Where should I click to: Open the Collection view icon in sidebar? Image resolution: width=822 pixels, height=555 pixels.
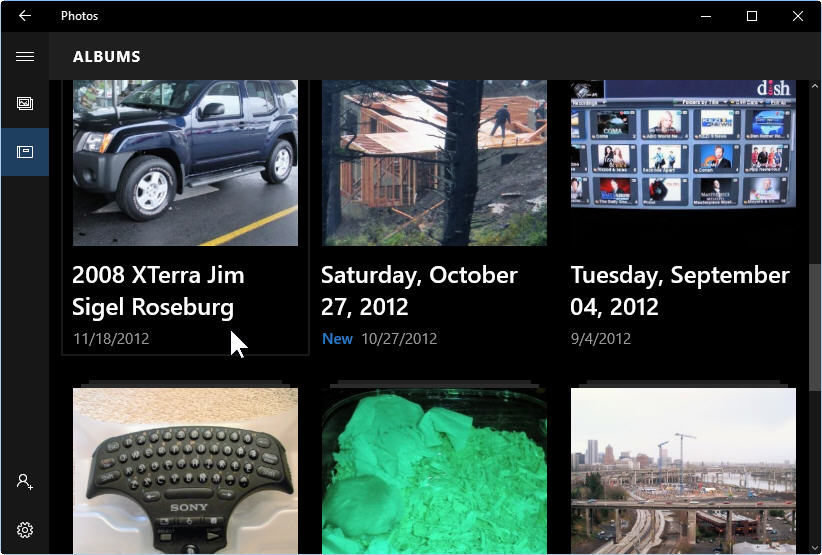(24, 103)
